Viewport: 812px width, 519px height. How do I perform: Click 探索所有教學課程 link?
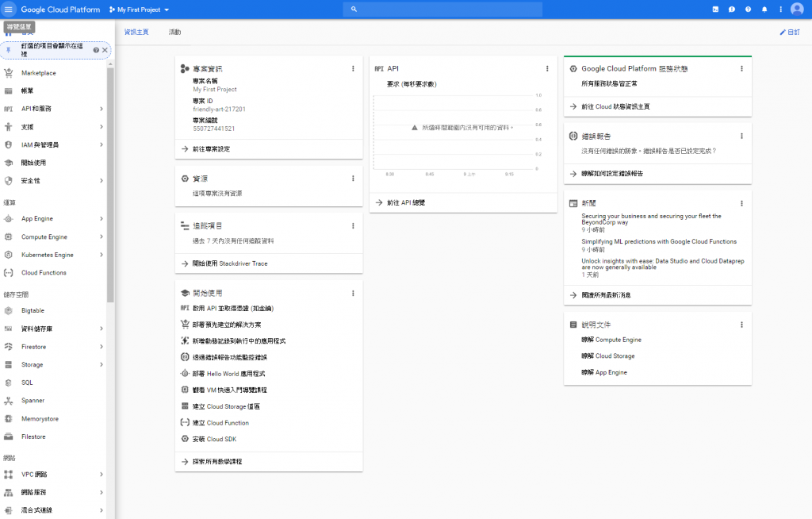click(217, 461)
